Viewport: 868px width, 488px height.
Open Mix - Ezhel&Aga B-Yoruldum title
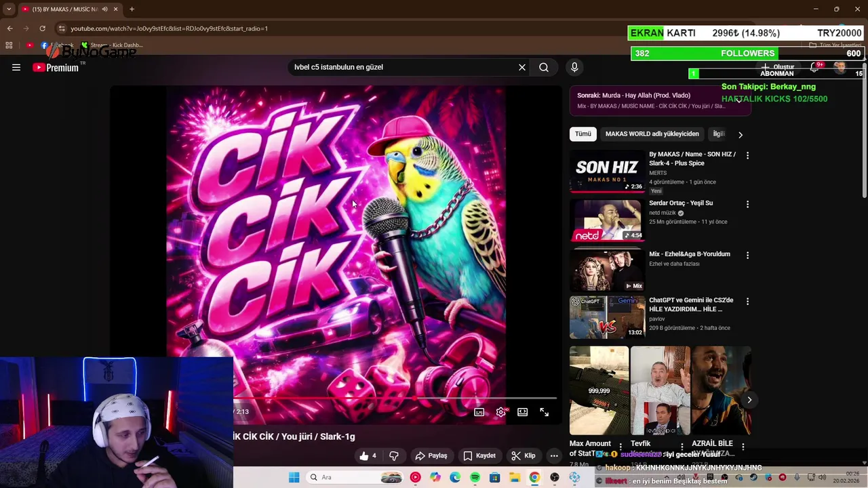point(690,253)
